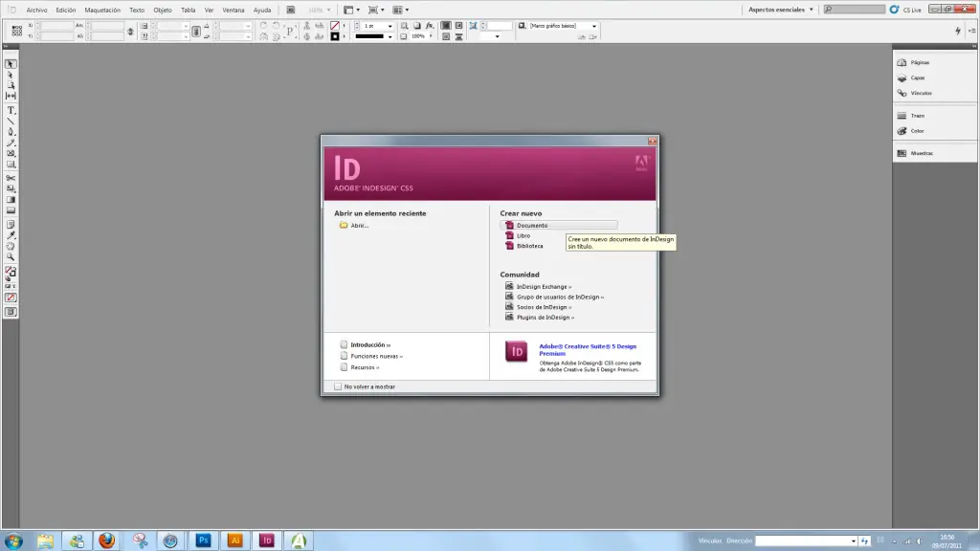980x551 pixels.
Task: Click the fill swatch in control bar
Action: [x=335, y=26]
